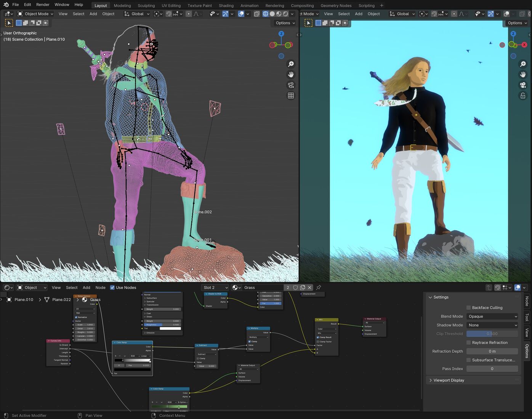Select the tweak cursor tool in left viewport
The image size is (532, 419).
(10, 23)
